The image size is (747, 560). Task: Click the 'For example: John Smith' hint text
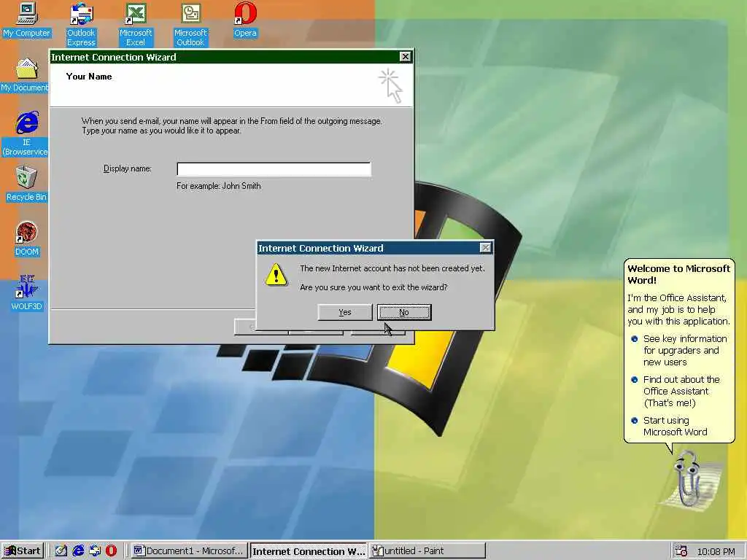pos(219,186)
